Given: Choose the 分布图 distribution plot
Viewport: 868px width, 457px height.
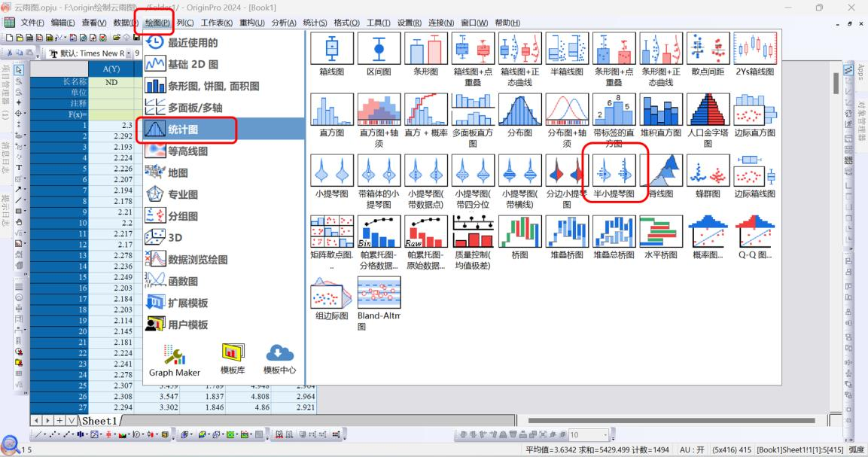Looking at the screenshot, I should coord(519,115).
